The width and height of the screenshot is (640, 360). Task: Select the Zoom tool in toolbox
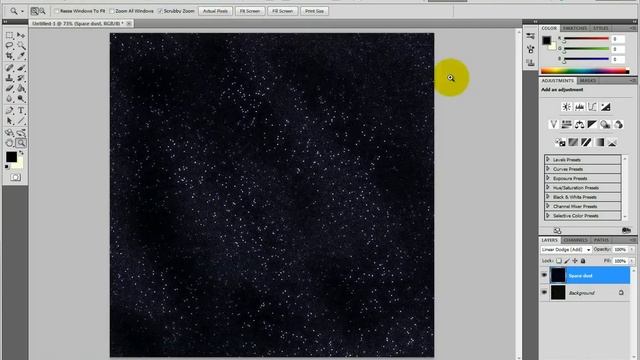tap(21, 143)
